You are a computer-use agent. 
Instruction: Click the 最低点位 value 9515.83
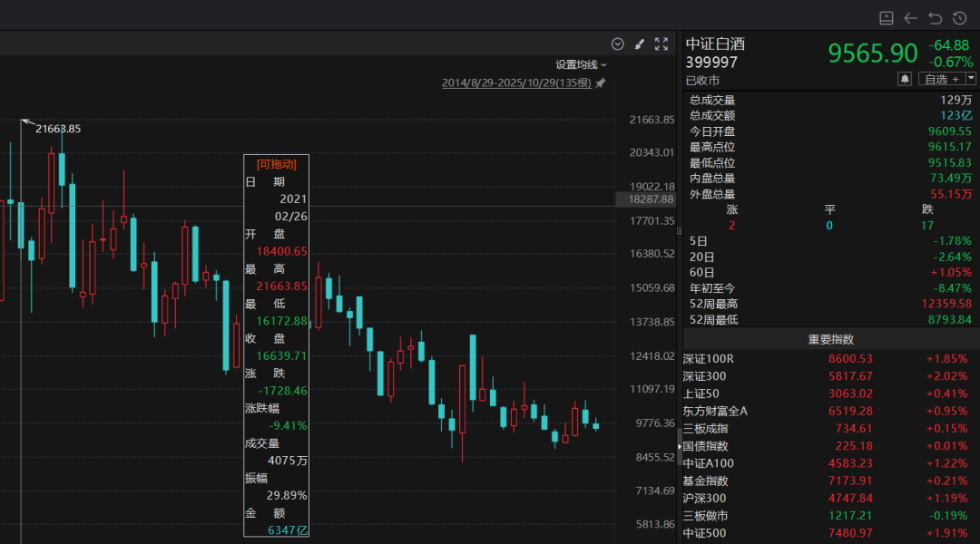[x=949, y=163]
